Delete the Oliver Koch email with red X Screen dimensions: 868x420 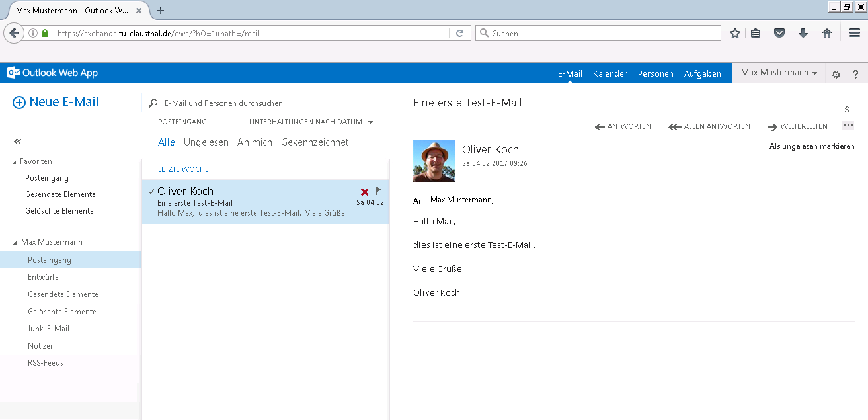tap(364, 192)
